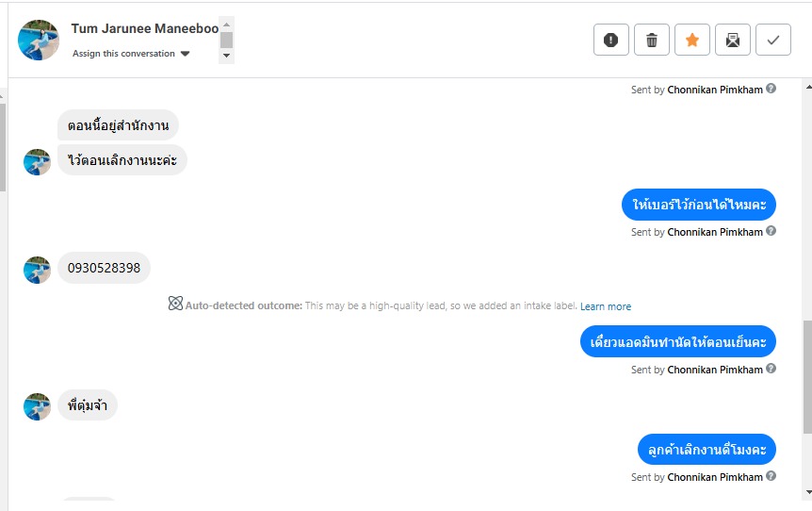Click Tum Jarunee's header profile picture
812x511 pixels.
coord(39,40)
